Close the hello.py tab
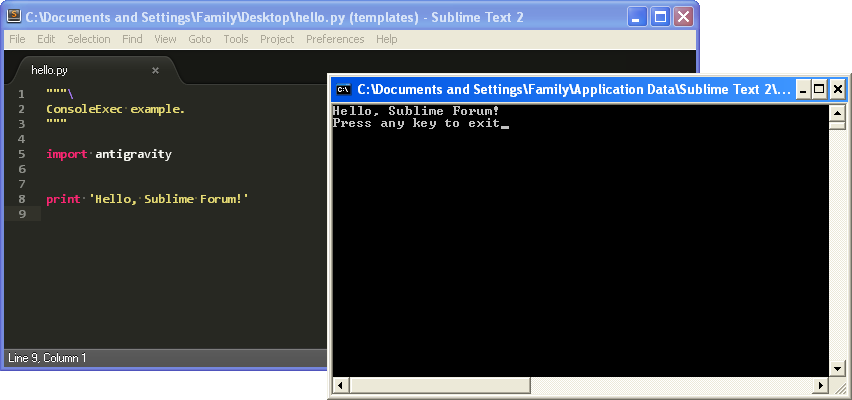Screen dimensions: 852x400 click(155, 70)
